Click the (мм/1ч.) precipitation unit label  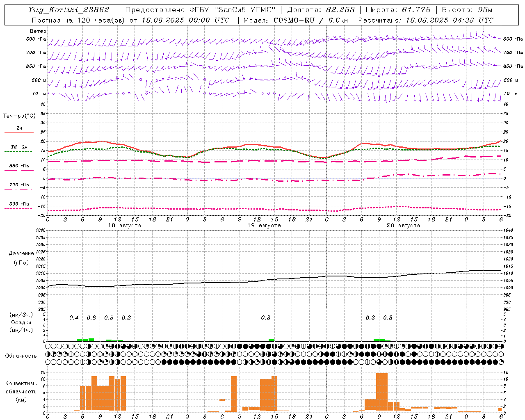pos(21,330)
